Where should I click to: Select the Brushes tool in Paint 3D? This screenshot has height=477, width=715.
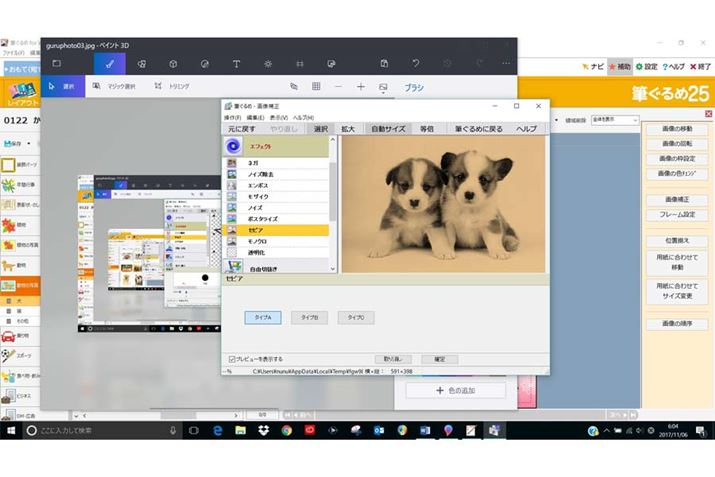[110, 63]
